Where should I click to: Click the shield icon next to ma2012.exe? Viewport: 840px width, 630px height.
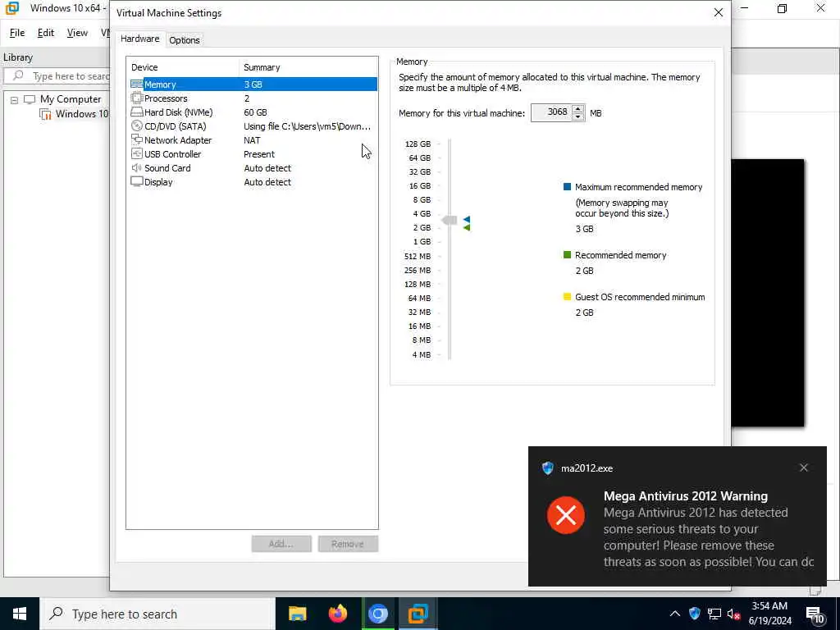547,468
